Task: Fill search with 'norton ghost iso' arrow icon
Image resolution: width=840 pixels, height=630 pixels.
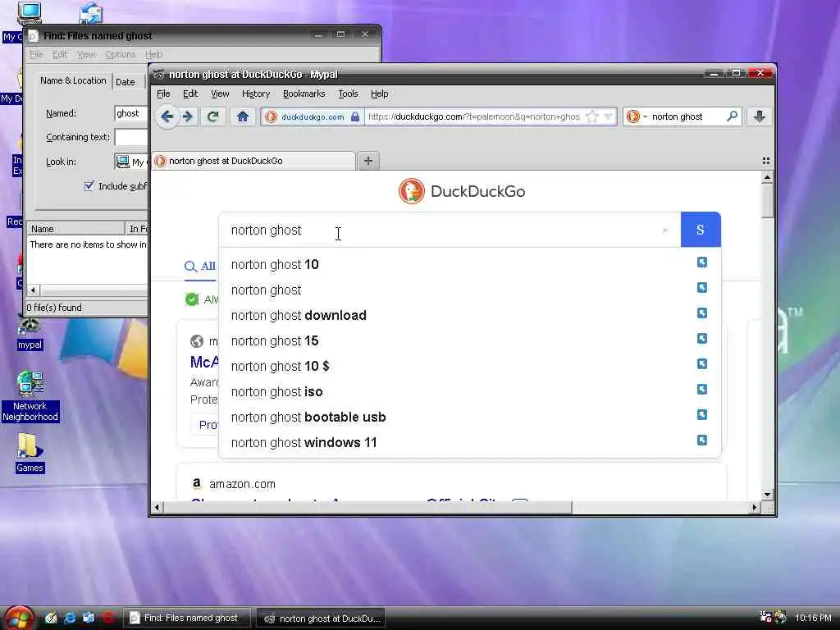Action: click(702, 390)
